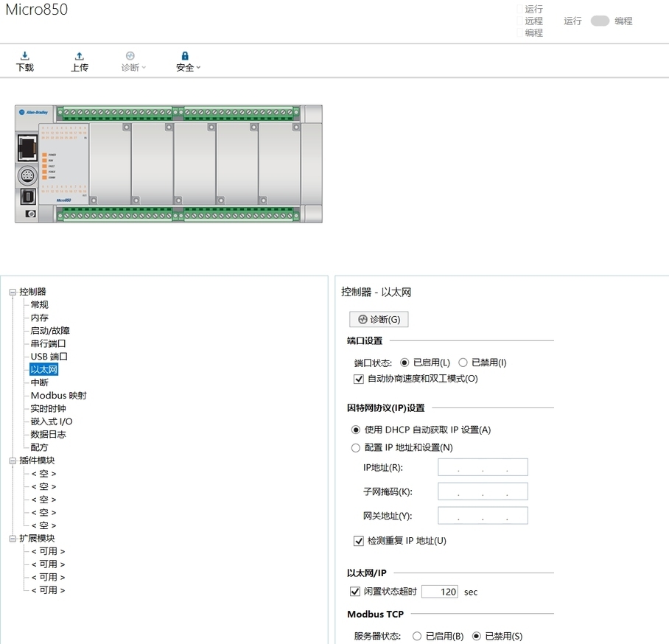669x644 pixels.
Task: Click the 诊断(G) button
Action: point(379,319)
